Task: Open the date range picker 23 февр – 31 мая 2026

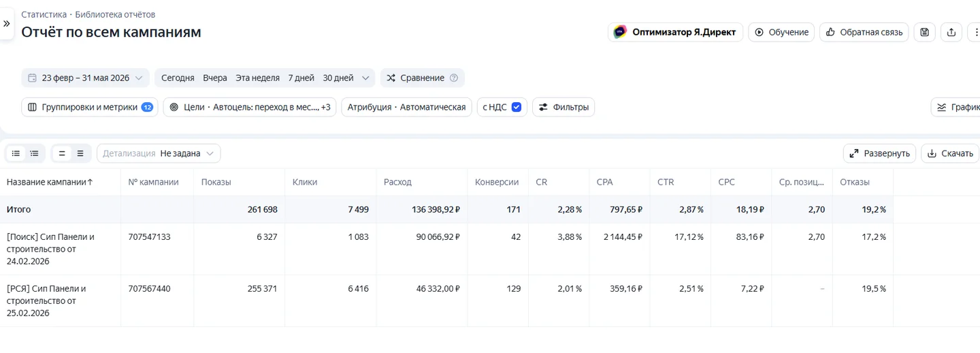Action: pyautogui.click(x=85, y=78)
